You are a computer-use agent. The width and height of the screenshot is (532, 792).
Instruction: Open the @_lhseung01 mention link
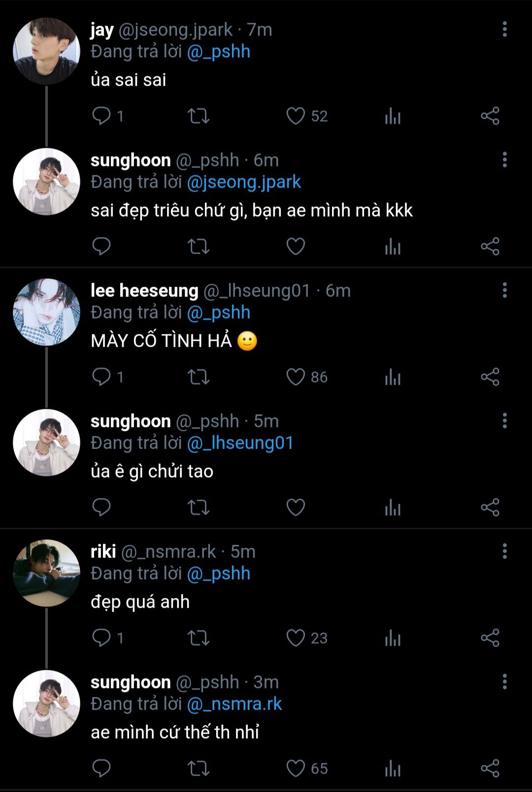click(240, 443)
